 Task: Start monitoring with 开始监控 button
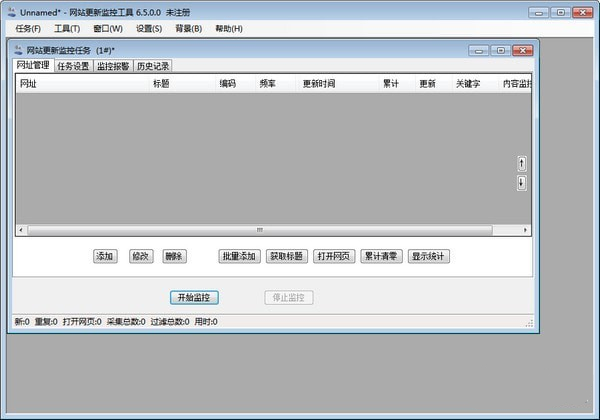click(x=194, y=298)
